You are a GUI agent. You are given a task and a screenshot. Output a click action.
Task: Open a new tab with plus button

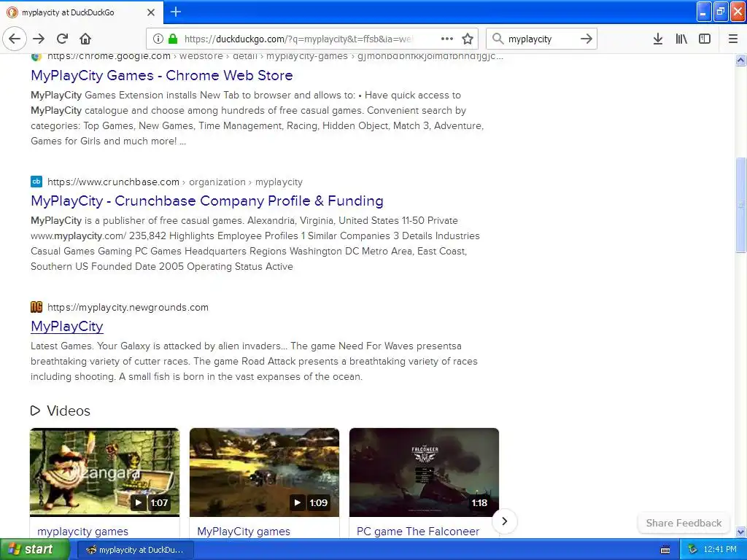pyautogui.click(x=176, y=12)
